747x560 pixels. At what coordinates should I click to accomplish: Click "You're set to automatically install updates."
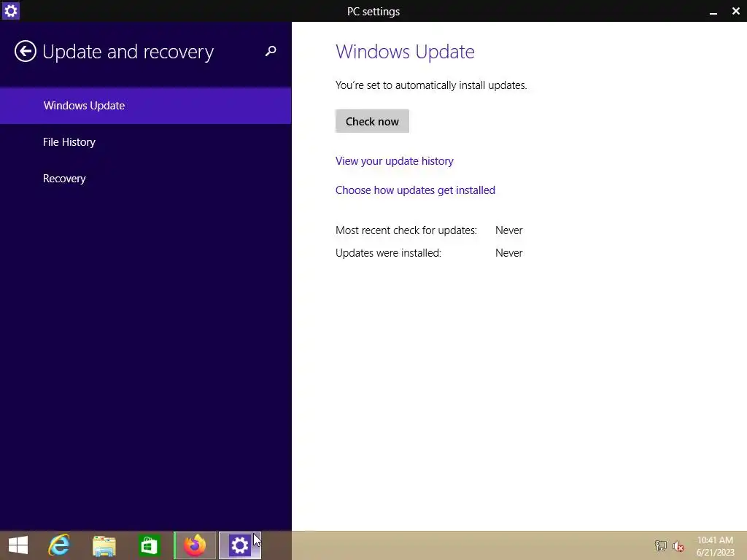coord(431,85)
